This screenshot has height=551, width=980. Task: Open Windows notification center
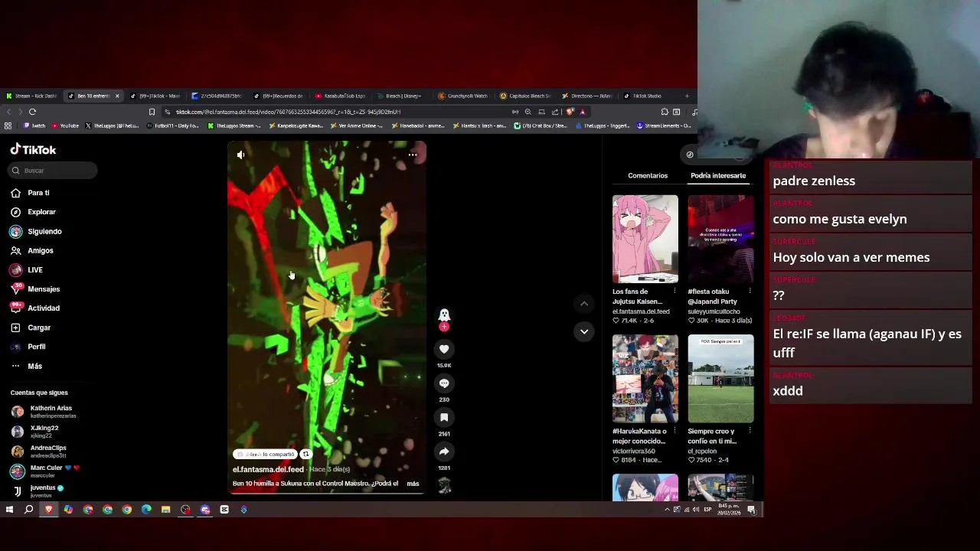[x=752, y=510]
